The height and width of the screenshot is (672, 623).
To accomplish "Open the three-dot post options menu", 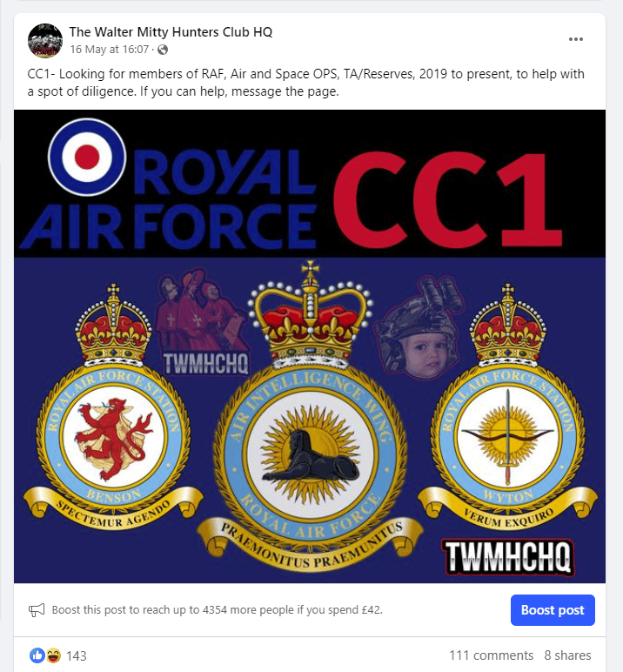I will click(x=575, y=39).
